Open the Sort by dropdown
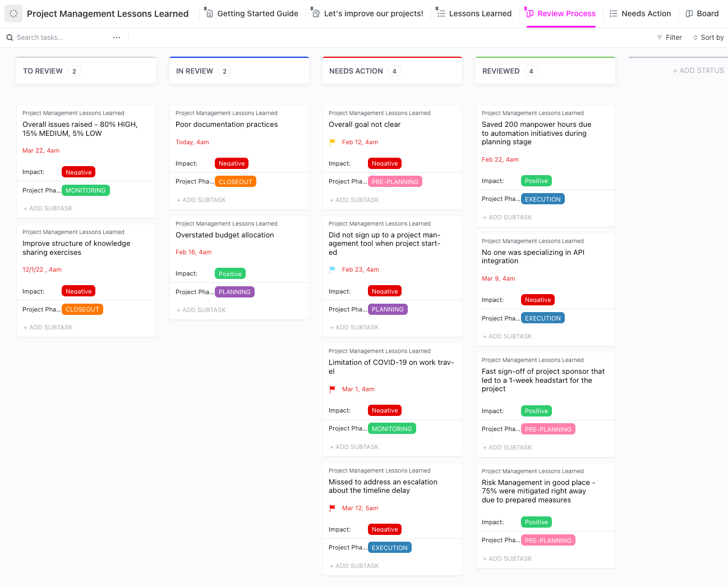This screenshot has height=586, width=728. (x=708, y=38)
